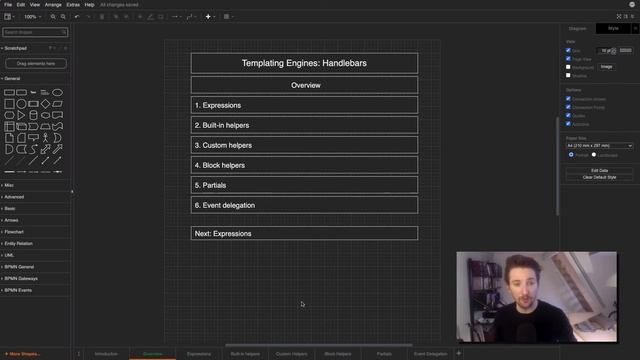Viewport: 640px width, 360px height.
Task: Close the format panel with X
Action: [x=635, y=29]
